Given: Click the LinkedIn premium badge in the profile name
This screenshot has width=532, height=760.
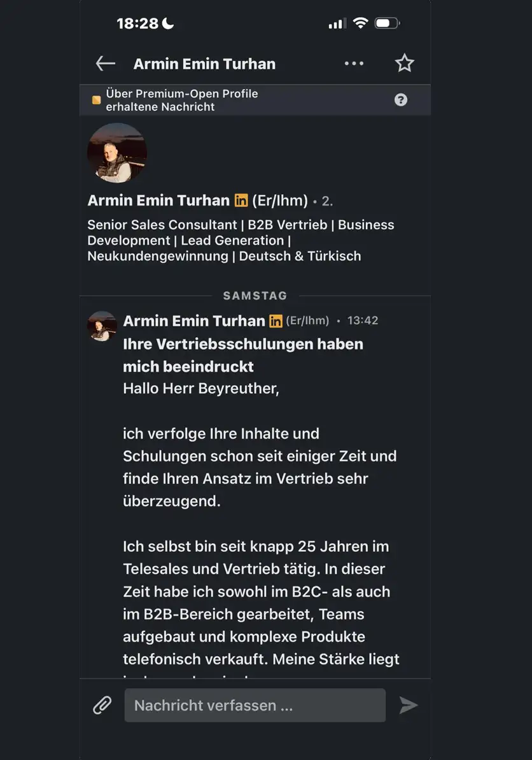Looking at the screenshot, I should click(x=241, y=200).
